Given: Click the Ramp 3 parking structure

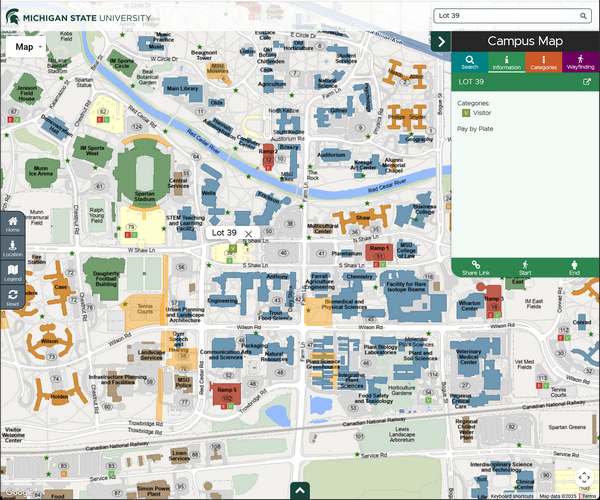Looking at the screenshot, I should [x=494, y=300].
